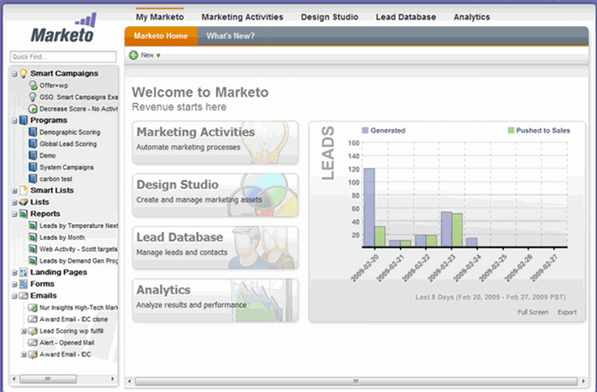
Task: Click the Alert - Opened Mail email icon
Action: coord(33,343)
